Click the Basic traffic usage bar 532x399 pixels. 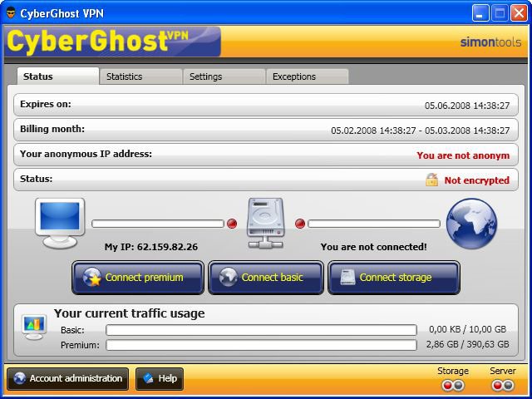click(261, 330)
